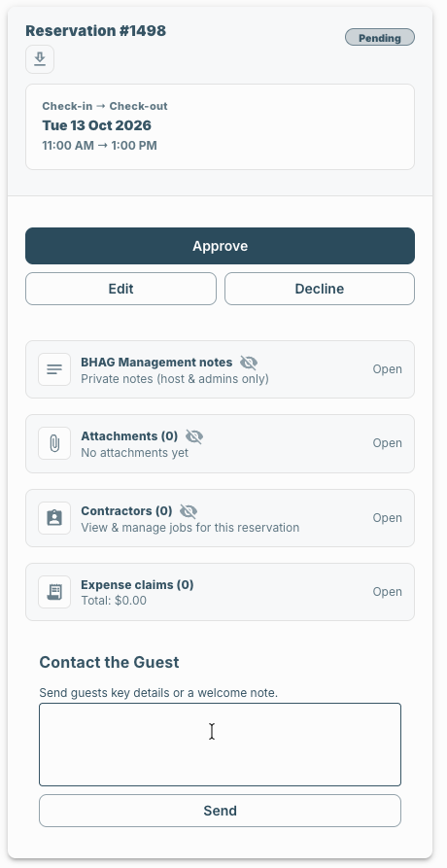Approve the pending reservation

point(220,246)
